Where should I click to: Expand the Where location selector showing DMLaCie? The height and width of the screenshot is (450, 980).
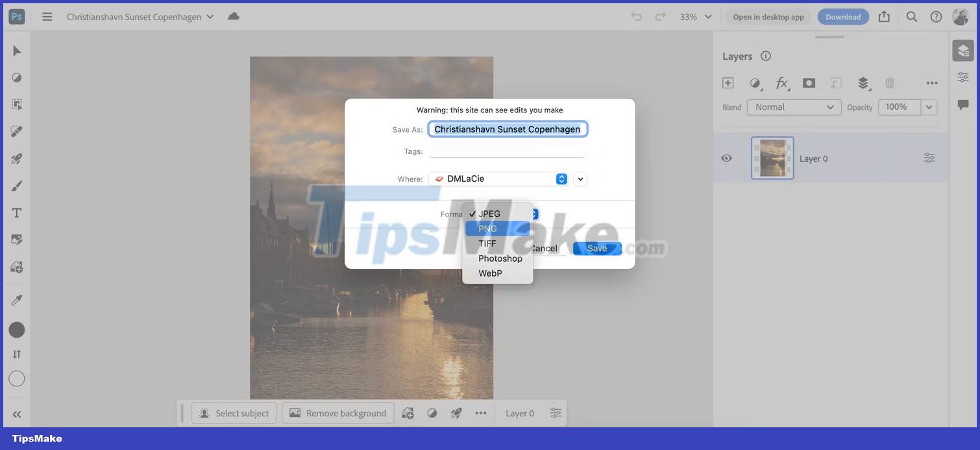click(x=561, y=179)
